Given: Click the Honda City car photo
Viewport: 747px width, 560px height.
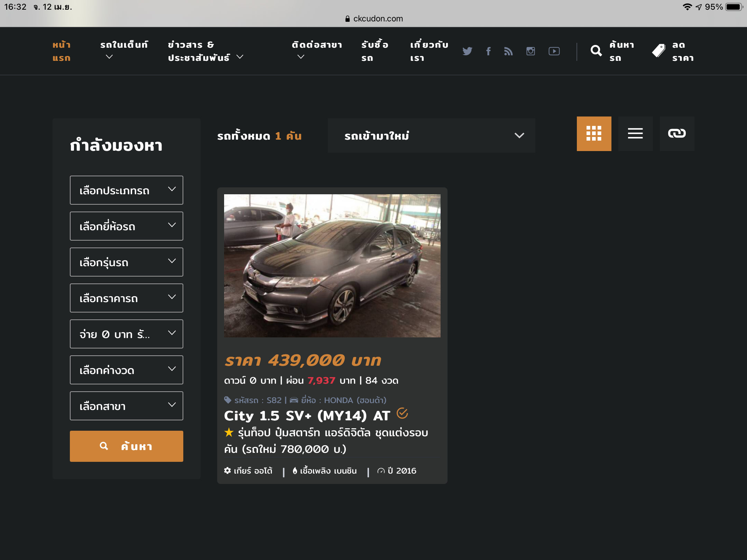Looking at the screenshot, I should point(332,265).
